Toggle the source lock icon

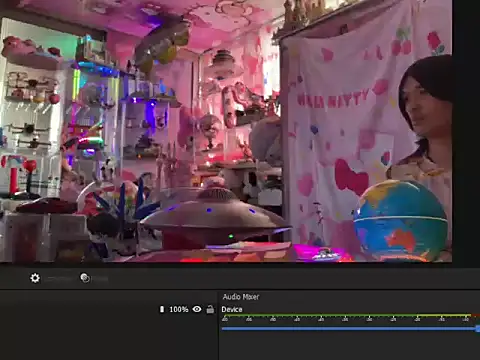[210, 309]
